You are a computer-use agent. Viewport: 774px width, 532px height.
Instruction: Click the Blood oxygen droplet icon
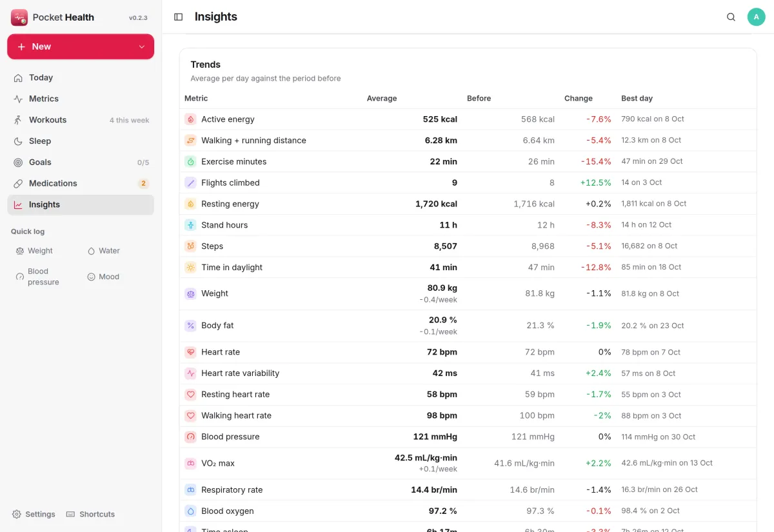pyautogui.click(x=190, y=511)
